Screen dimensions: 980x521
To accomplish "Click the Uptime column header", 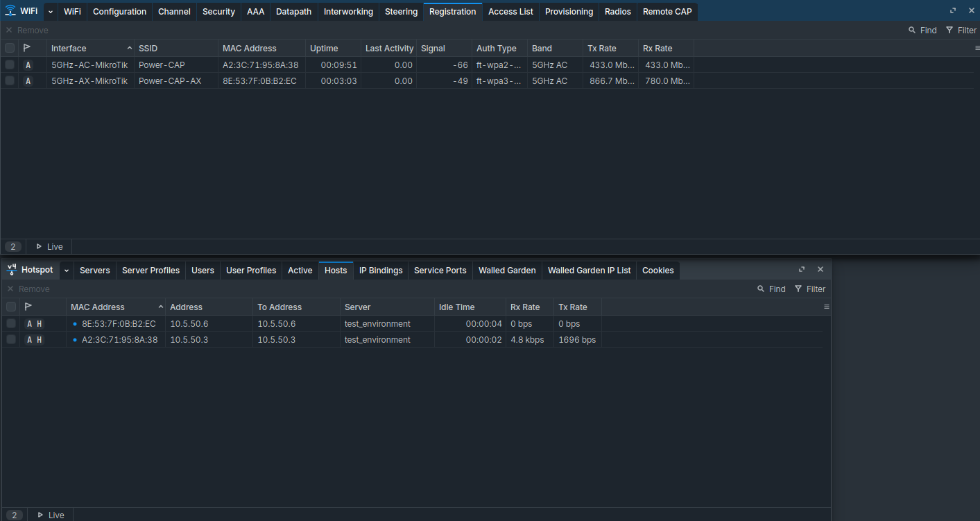I will pos(333,48).
